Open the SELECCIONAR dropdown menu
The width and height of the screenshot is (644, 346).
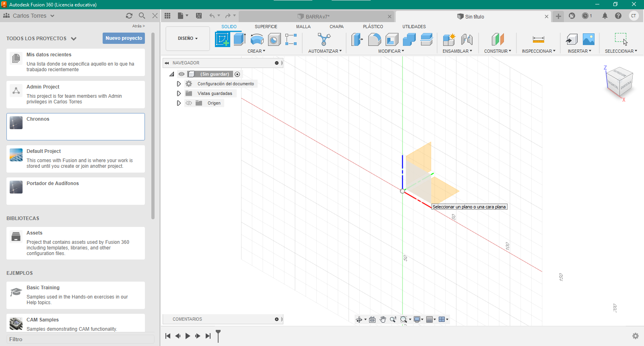pos(621,51)
